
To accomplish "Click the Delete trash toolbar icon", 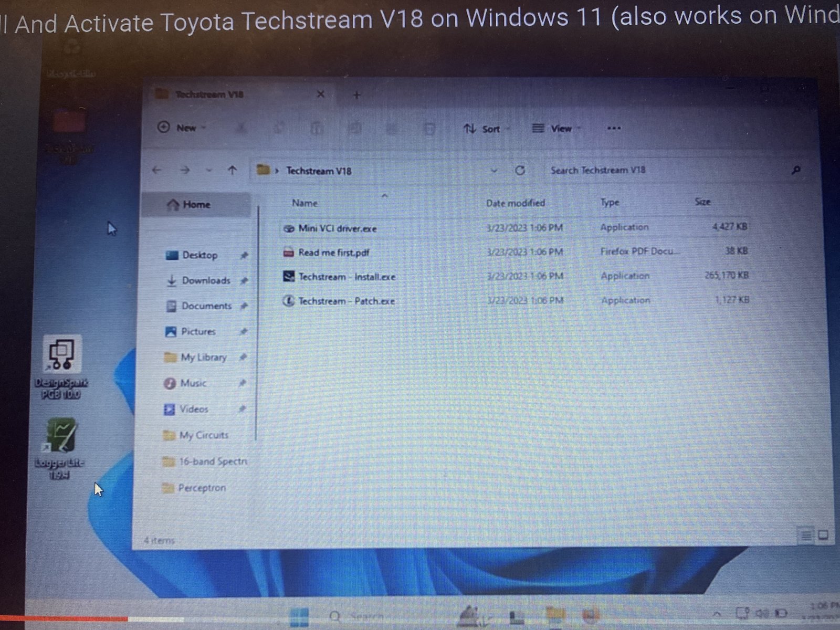I will pos(429,129).
